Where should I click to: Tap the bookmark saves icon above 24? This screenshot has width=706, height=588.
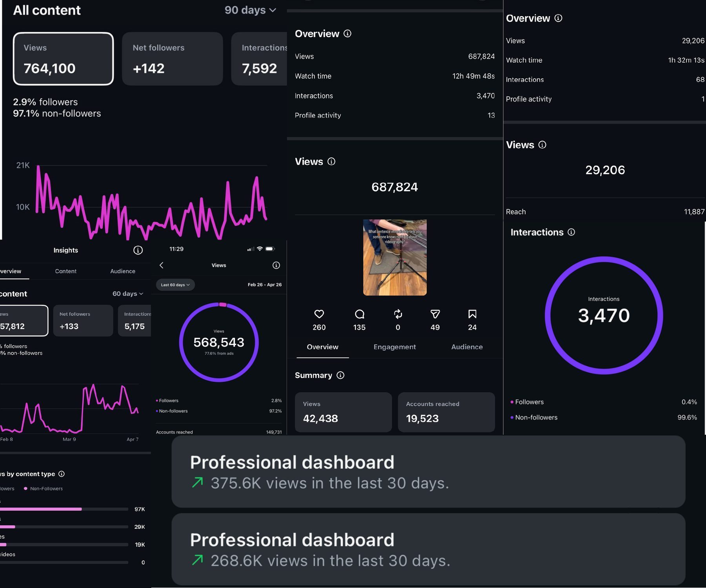coord(472,314)
